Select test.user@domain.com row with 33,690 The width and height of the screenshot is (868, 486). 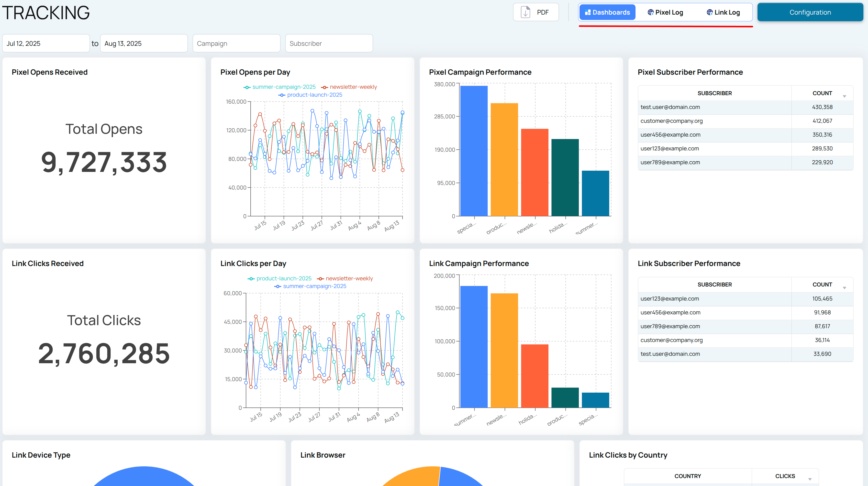pos(745,354)
